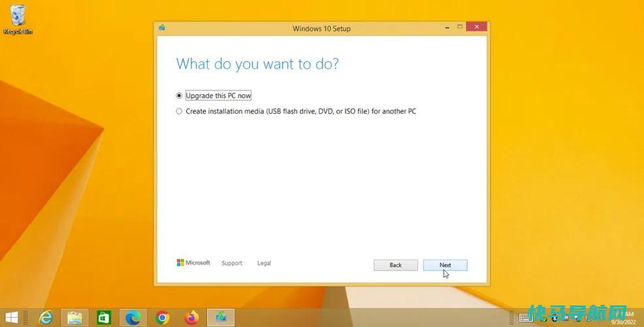The width and height of the screenshot is (644, 327).
Task: Open the Recycle Bin on the desktop
Action: 18,20
